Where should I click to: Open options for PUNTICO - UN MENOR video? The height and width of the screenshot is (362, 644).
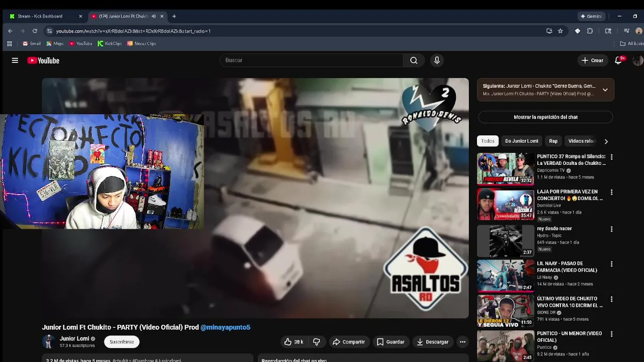coord(611,334)
